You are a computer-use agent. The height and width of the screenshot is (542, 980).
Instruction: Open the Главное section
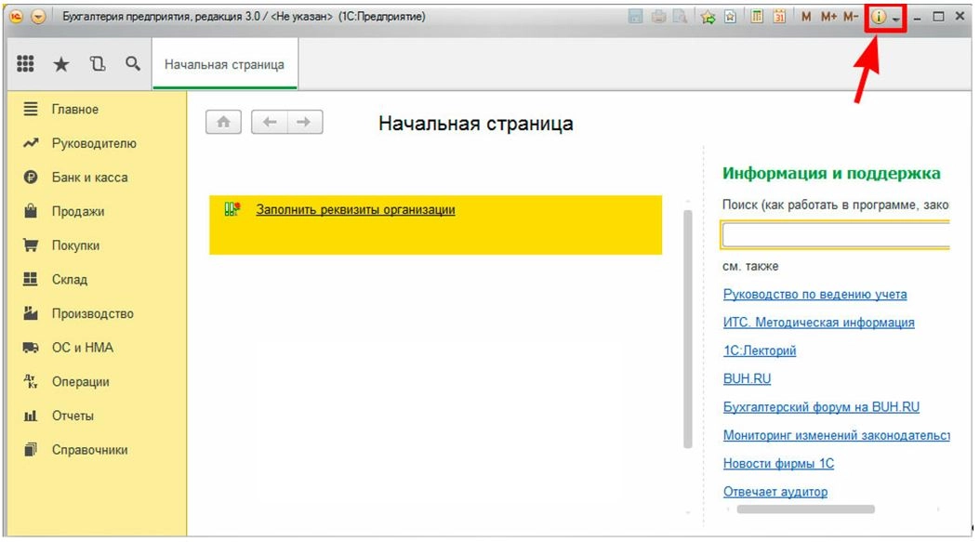[x=75, y=110]
